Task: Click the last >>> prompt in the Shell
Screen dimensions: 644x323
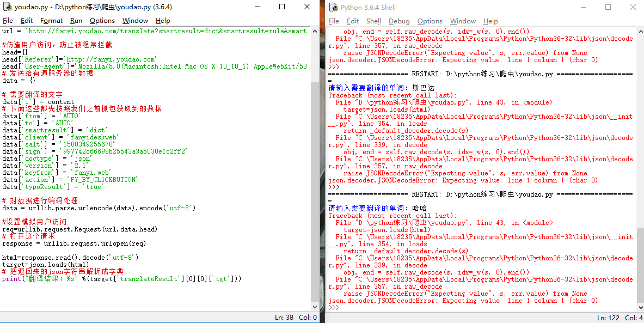Action: (x=334, y=308)
